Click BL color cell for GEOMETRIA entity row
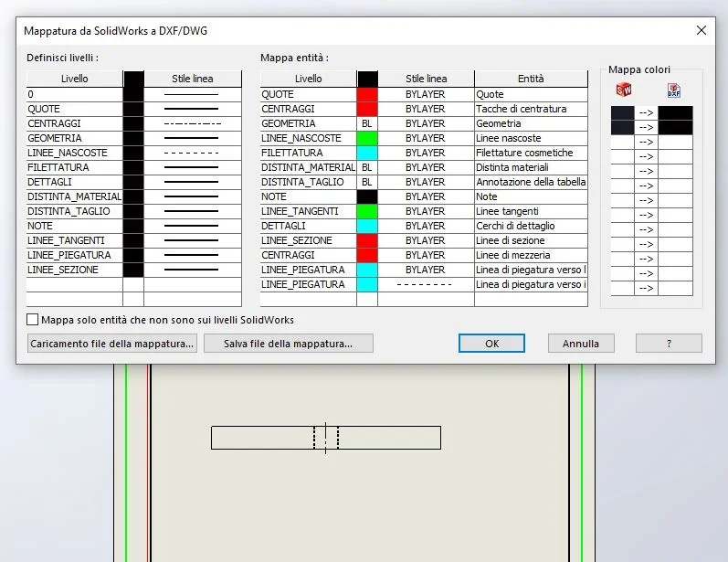728x562 pixels. tap(367, 123)
